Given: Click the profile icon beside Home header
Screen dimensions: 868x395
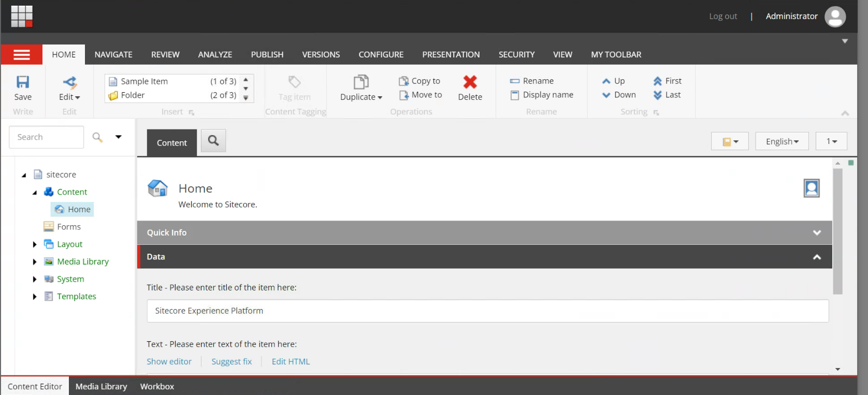Looking at the screenshot, I should pyautogui.click(x=812, y=188).
